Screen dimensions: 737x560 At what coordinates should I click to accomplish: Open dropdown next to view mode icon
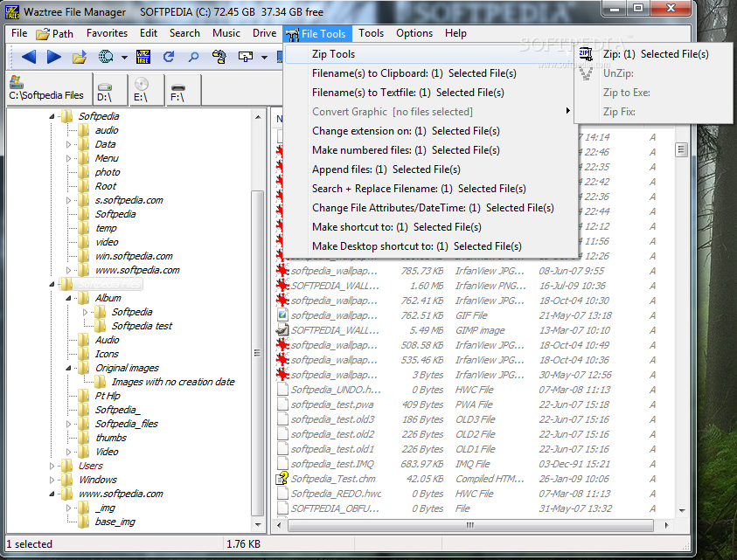(x=264, y=58)
